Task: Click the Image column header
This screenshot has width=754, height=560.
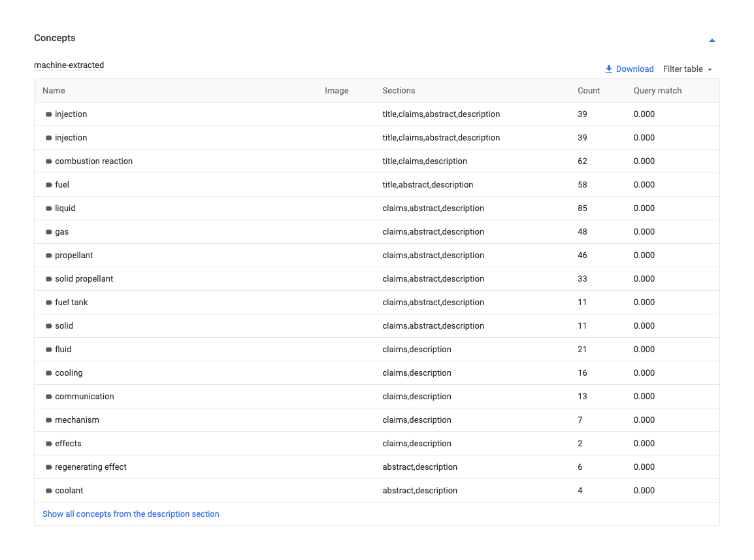Action: tap(336, 90)
